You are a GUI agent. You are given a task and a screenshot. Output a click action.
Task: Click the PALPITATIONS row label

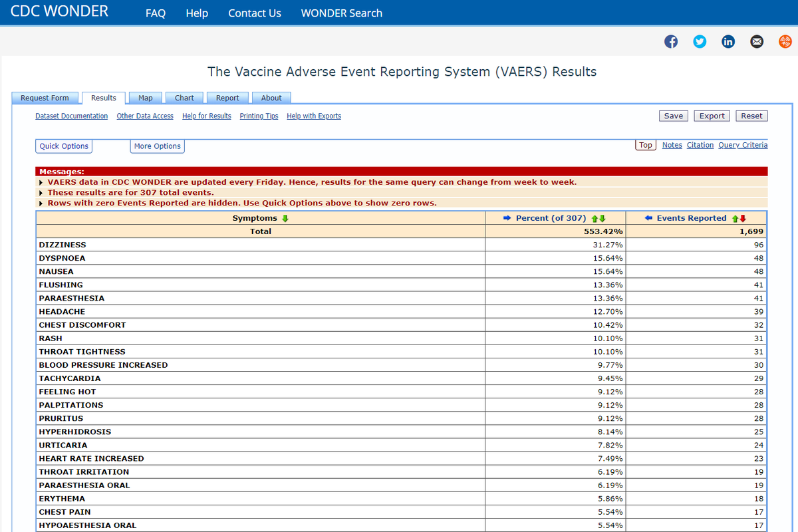(71, 404)
